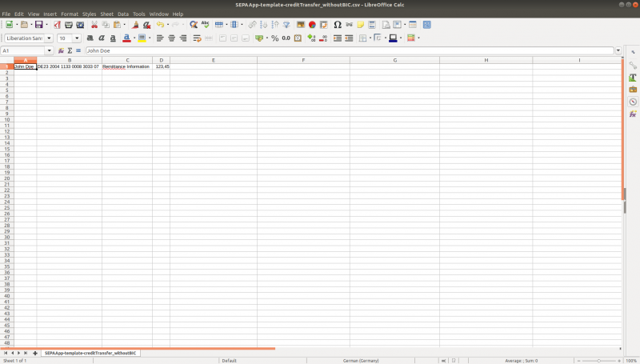Toggle wrap text in cell
Viewport: 640px width, 364px height.
coord(197,38)
